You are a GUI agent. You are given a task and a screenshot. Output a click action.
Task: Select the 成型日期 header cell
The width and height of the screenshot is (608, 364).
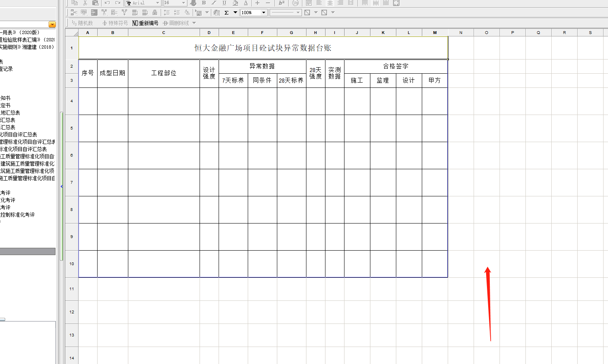pos(113,73)
